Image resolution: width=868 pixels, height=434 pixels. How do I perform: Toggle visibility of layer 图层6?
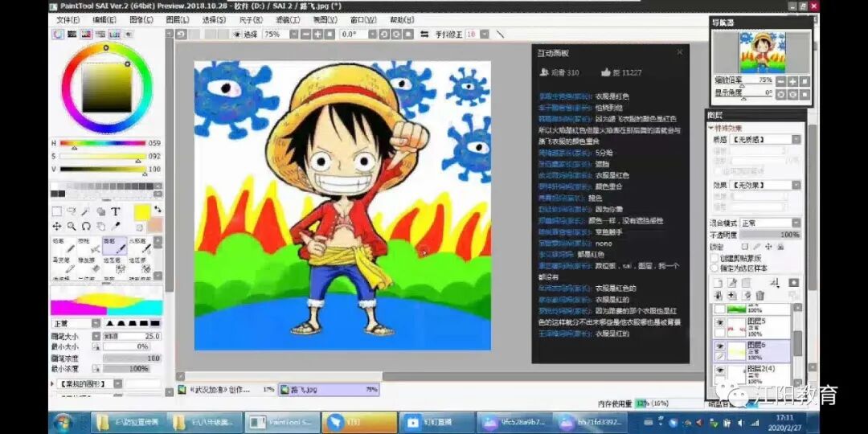pyautogui.click(x=720, y=345)
